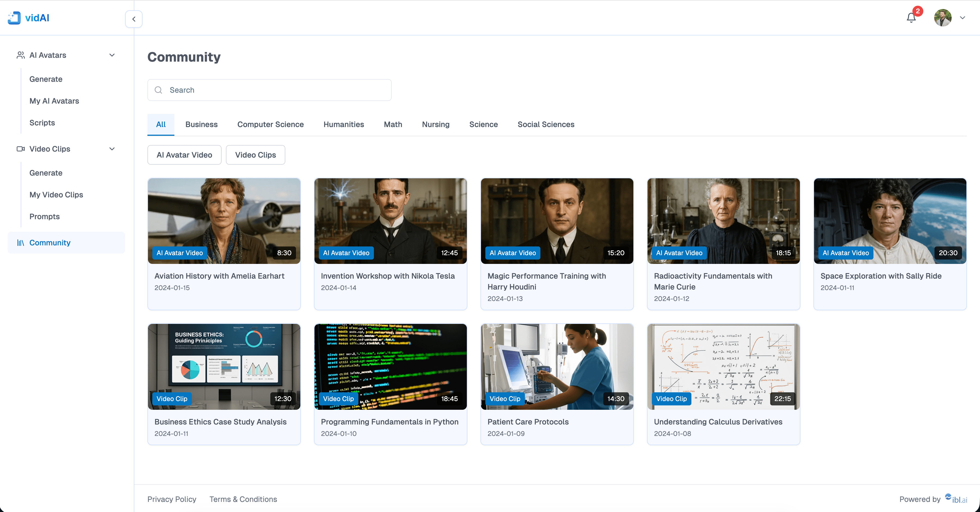Screen dimensions: 980x512
Task: Click into the Search field
Action: pos(274,90)
